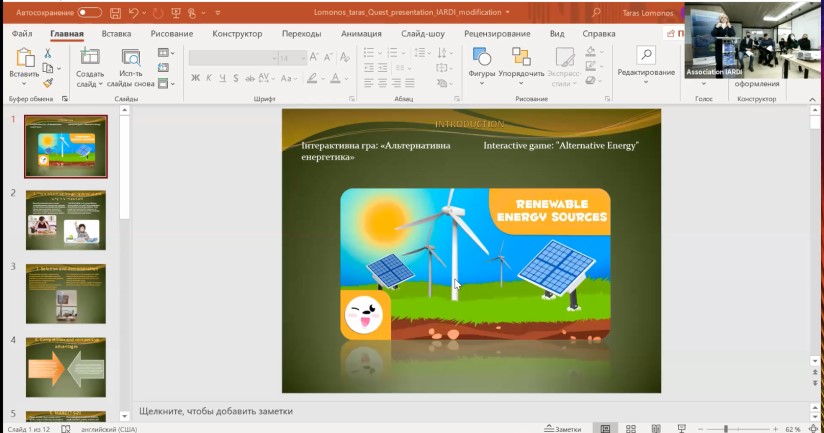Undo the last action in title bar
The height and width of the screenshot is (433, 824).
[x=133, y=13]
